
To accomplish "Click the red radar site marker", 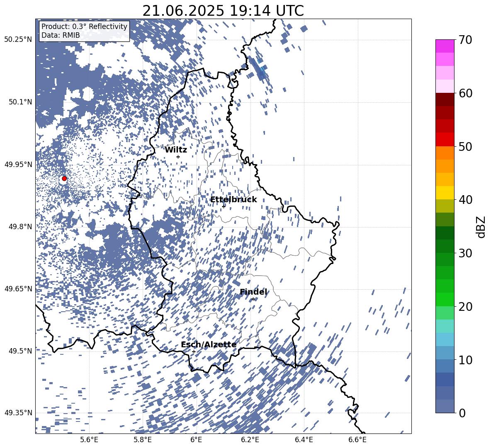I will [64, 179].
